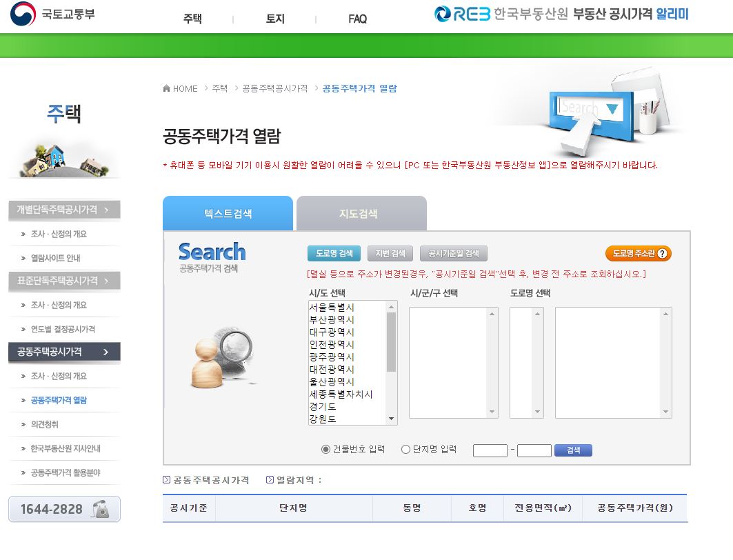Click down arrow of 시/군/구 list scrollbar

(x=492, y=412)
